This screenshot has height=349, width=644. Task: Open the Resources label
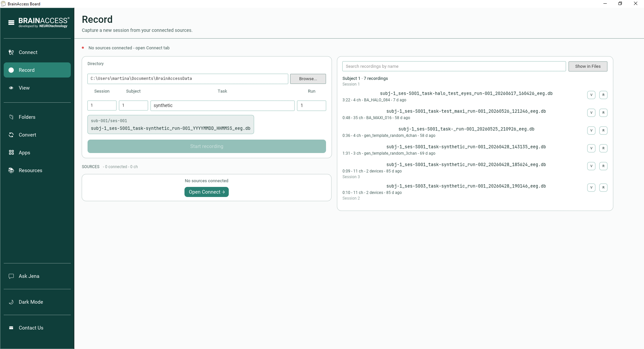(x=31, y=170)
